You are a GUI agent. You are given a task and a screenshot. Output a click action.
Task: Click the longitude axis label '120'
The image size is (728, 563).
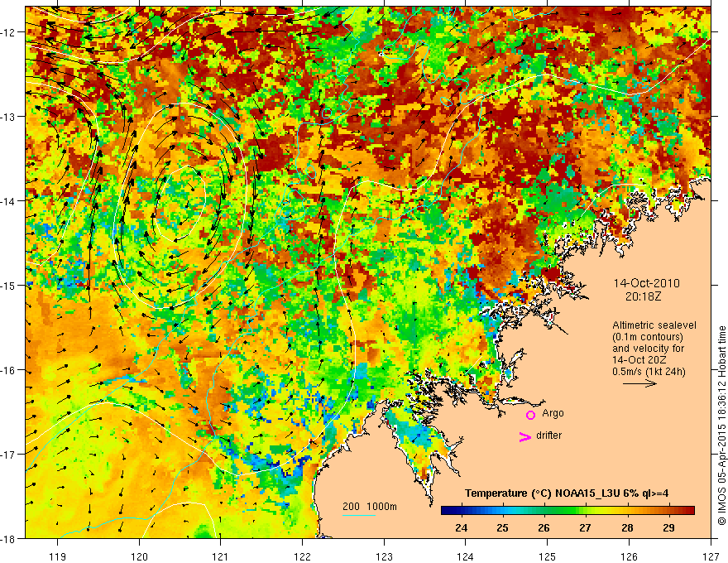click(139, 556)
